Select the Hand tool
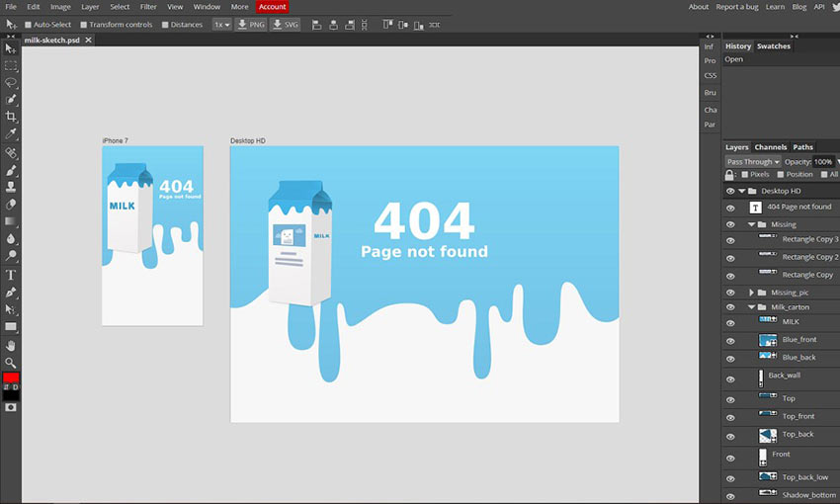840x504 pixels. pyautogui.click(x=11, y=345)
